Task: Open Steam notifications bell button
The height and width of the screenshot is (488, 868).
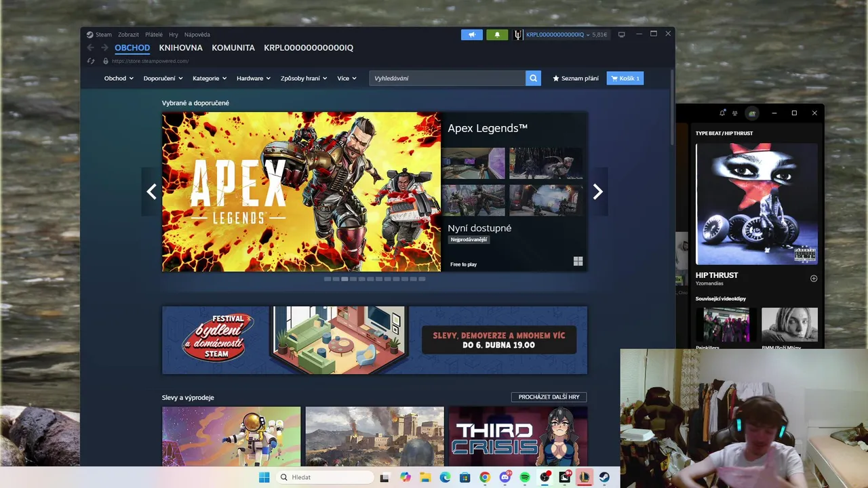Action: click(497, 35)
